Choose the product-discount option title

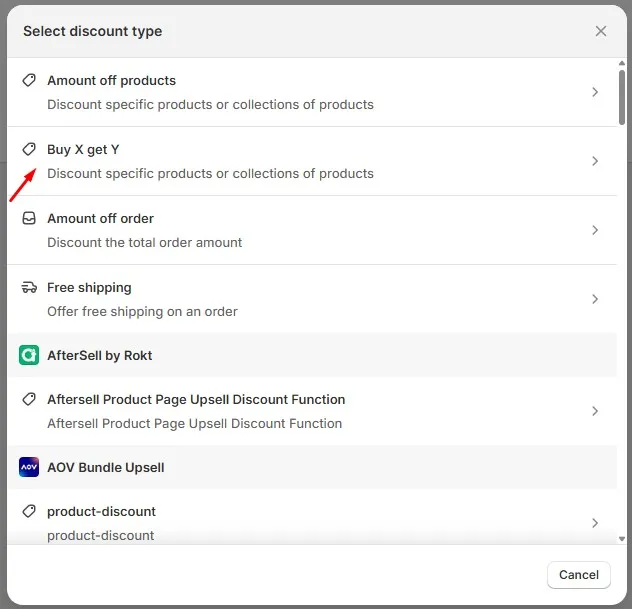pyautogui.click(x=101, y=511)
